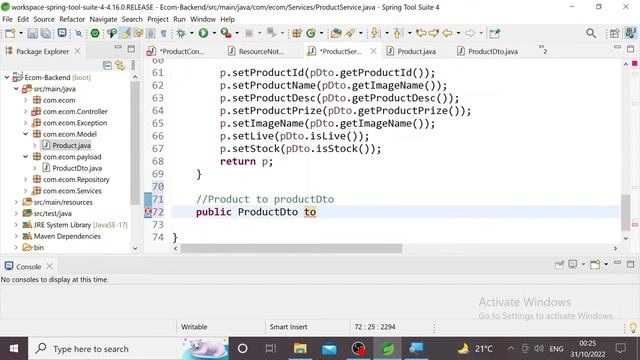Select com.ecom.Repository package

pos(71,179)
